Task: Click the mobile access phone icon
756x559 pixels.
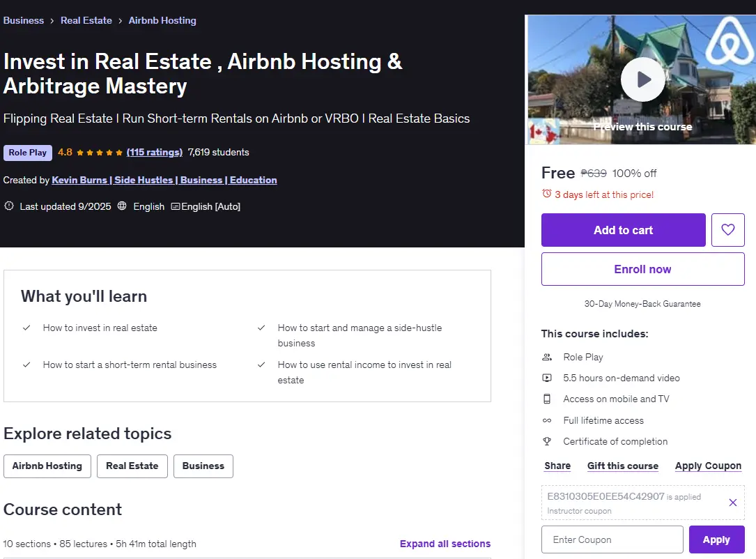Action: tap(547, 399)
